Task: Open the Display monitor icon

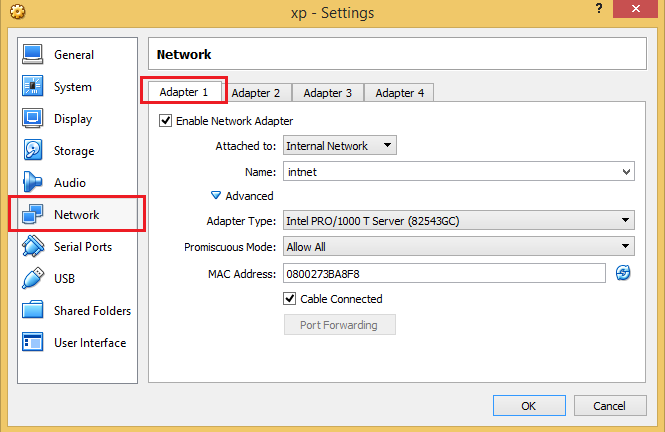Action: 33,118
